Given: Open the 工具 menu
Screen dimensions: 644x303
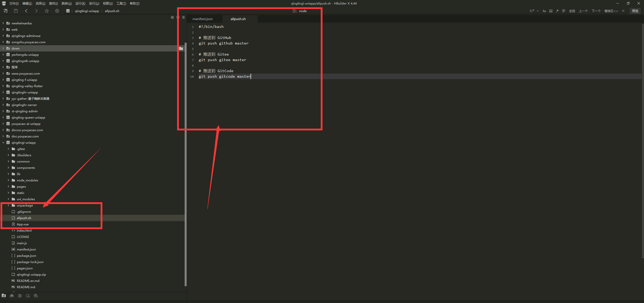Looking at the screenshot, I should click(x=121, y=3).
